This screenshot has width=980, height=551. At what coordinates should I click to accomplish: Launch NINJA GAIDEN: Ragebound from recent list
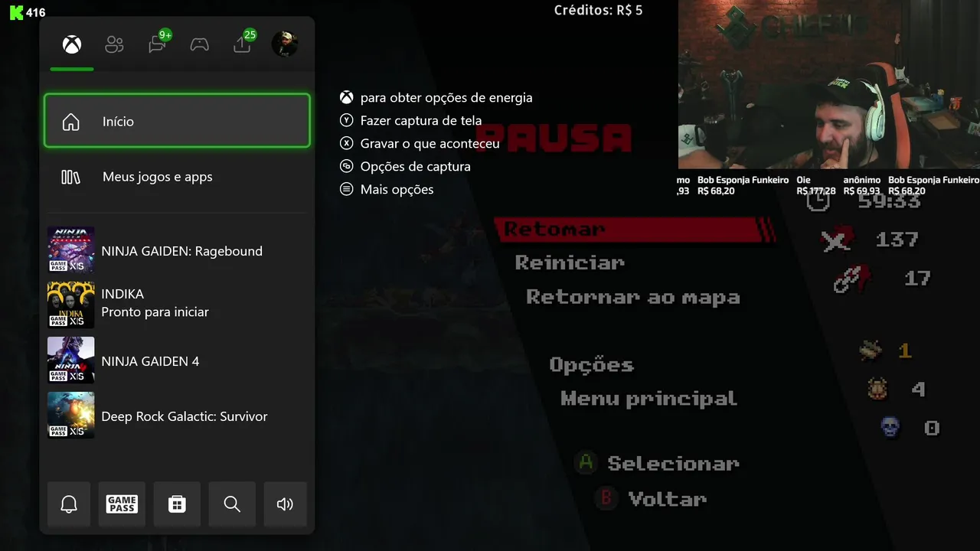pos(177,250)
